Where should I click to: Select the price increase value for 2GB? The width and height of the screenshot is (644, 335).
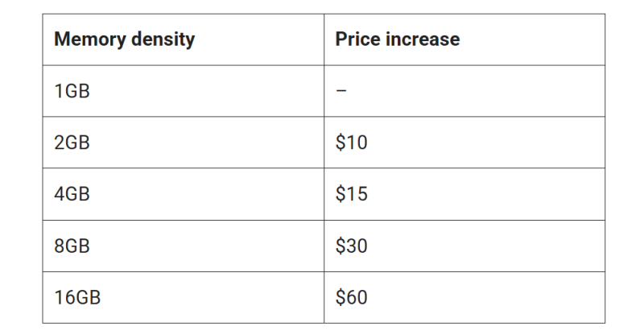pyautogui.click(x=352, y=143)
